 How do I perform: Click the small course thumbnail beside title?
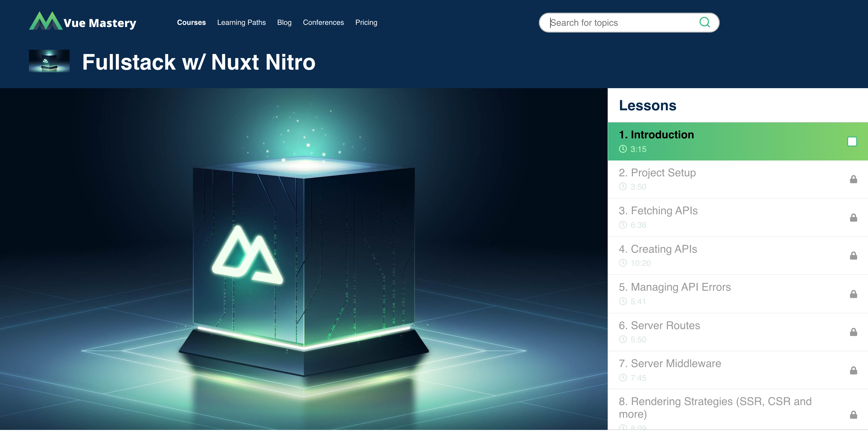click(x=49, y=61)
